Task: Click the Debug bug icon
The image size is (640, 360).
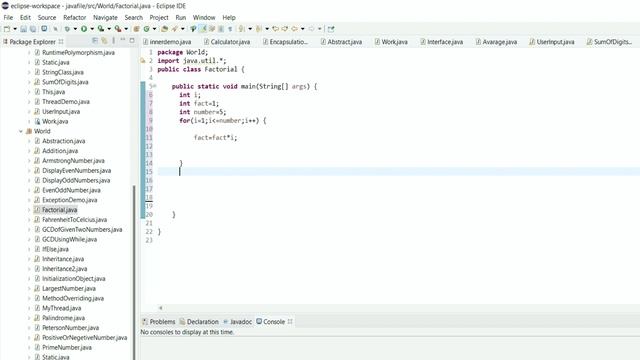Action: [67, 29]
